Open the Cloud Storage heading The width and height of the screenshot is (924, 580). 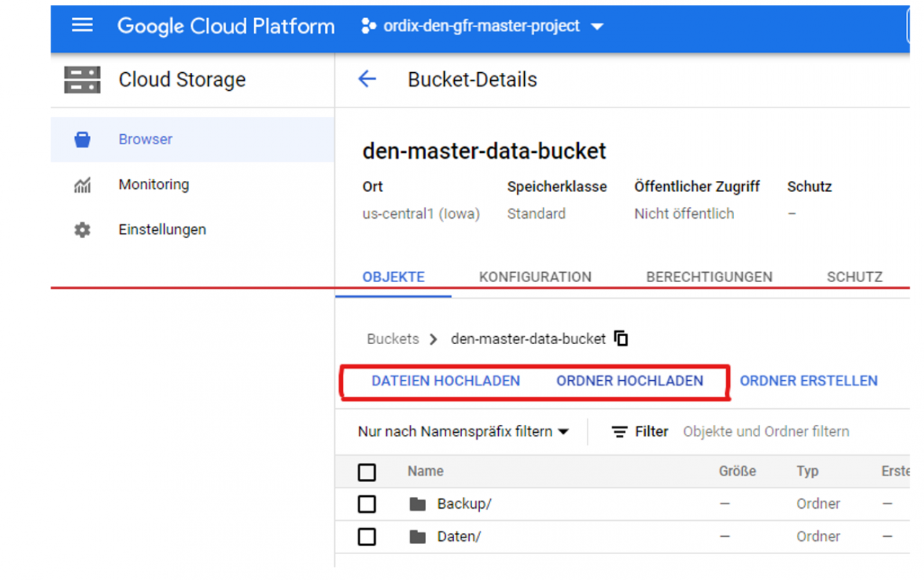tap(182, 79)
